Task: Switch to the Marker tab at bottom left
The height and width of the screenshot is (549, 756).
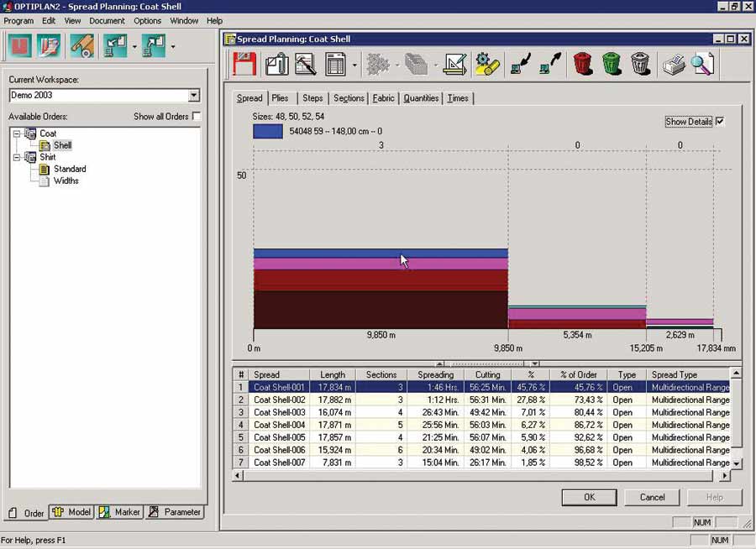Action: coord(119,512)
